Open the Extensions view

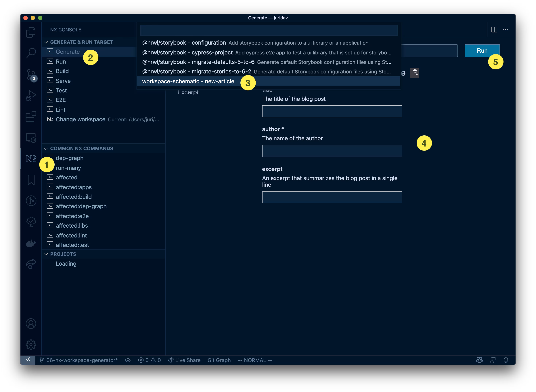point(31,117)
